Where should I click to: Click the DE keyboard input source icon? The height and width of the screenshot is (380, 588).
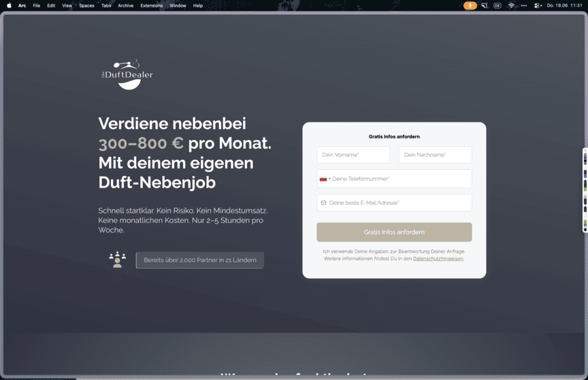(497, 5)
